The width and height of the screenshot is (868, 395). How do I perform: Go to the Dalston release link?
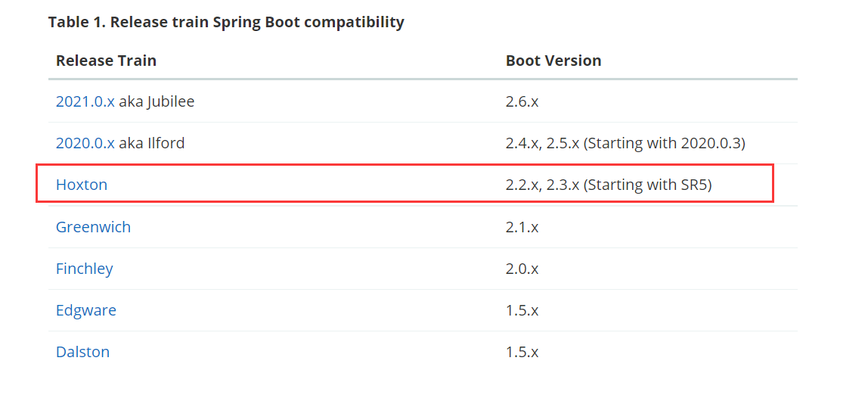82,352
